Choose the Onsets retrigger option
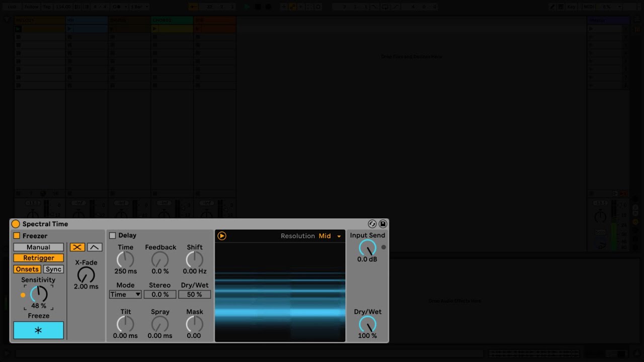644x362 pixels. (x=27, y=269)
